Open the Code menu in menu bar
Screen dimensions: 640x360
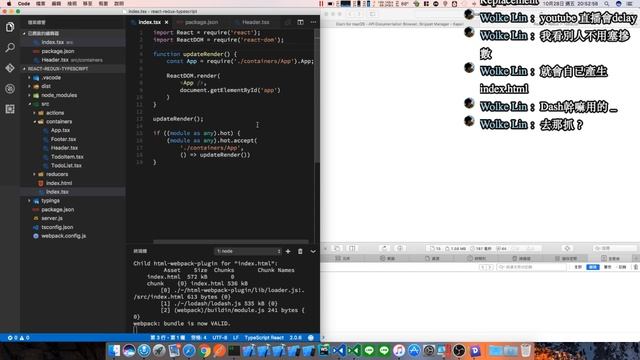pyautogui.click(x=24, y=4)
